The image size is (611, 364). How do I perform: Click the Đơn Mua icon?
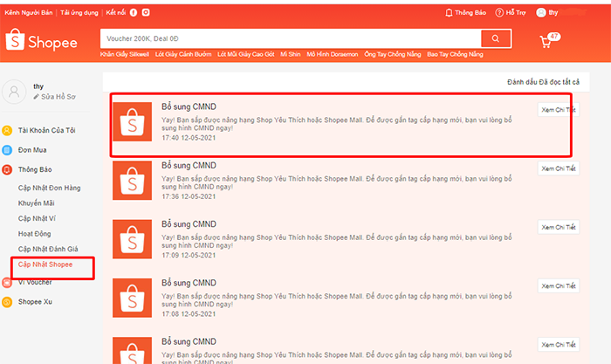7,150
